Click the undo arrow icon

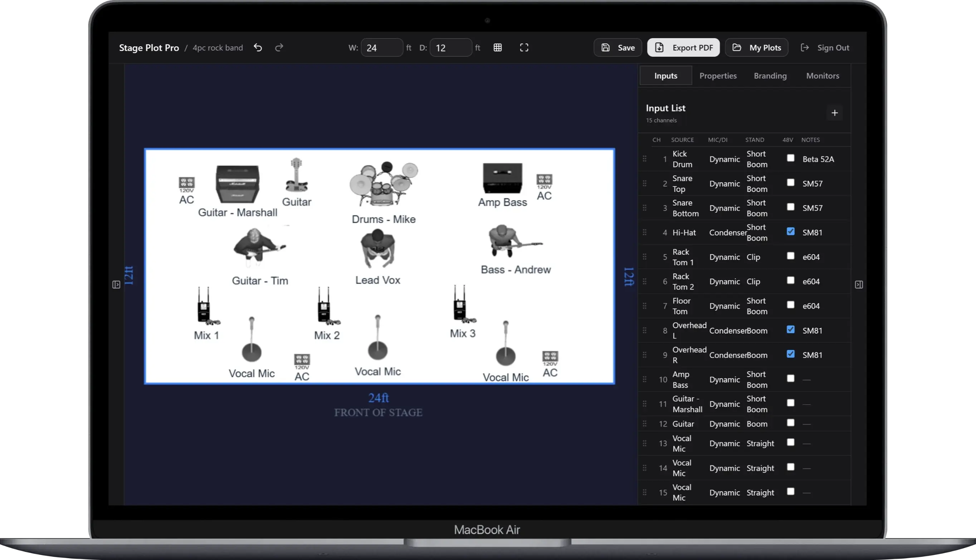(x=258, y=47)
